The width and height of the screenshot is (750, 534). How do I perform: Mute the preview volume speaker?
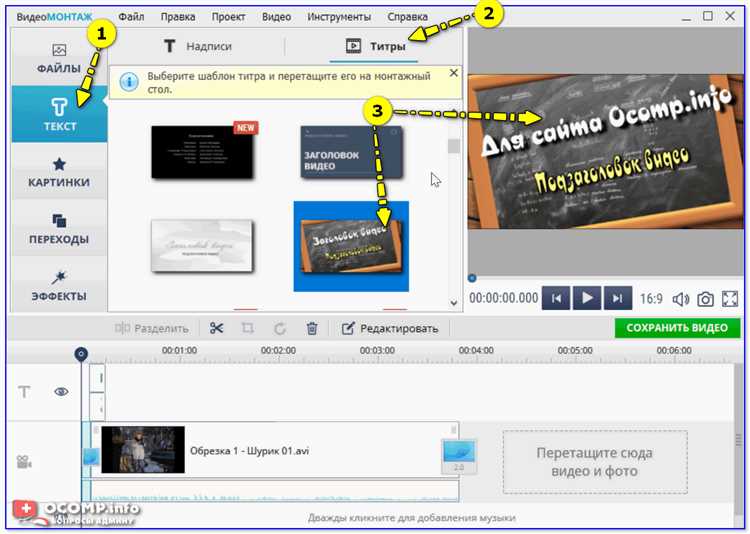[681, 298]
